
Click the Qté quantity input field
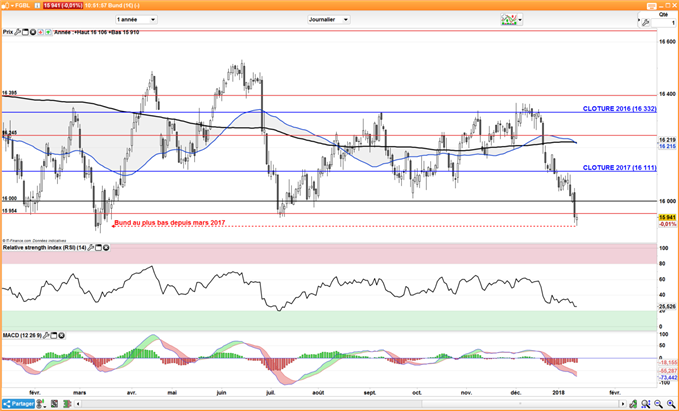click(x=665, y=23)
